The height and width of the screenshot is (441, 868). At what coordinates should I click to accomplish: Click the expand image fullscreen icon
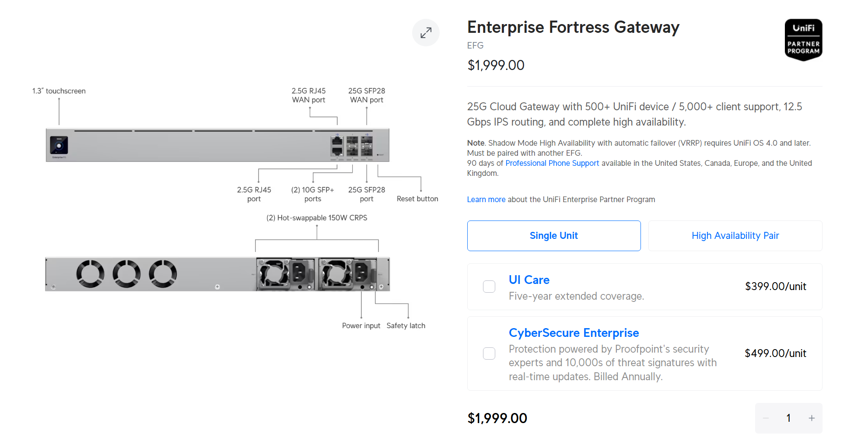(426, 33)
